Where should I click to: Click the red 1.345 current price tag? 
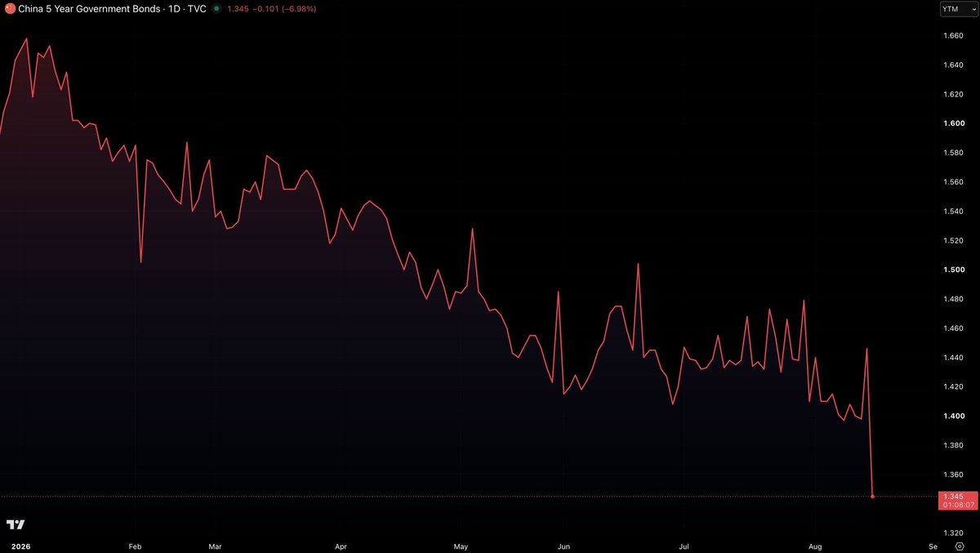point(952,497)
